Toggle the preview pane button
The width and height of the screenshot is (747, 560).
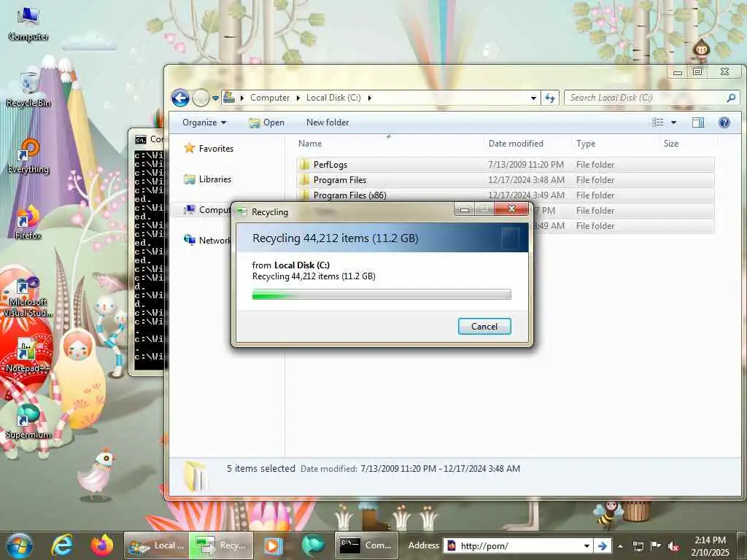tap(698, 122)
